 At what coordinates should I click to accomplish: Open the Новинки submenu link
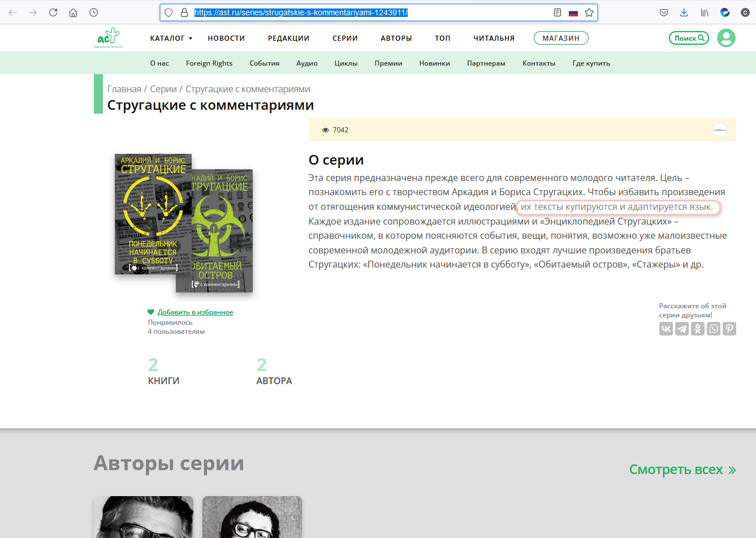coord(435,63)
